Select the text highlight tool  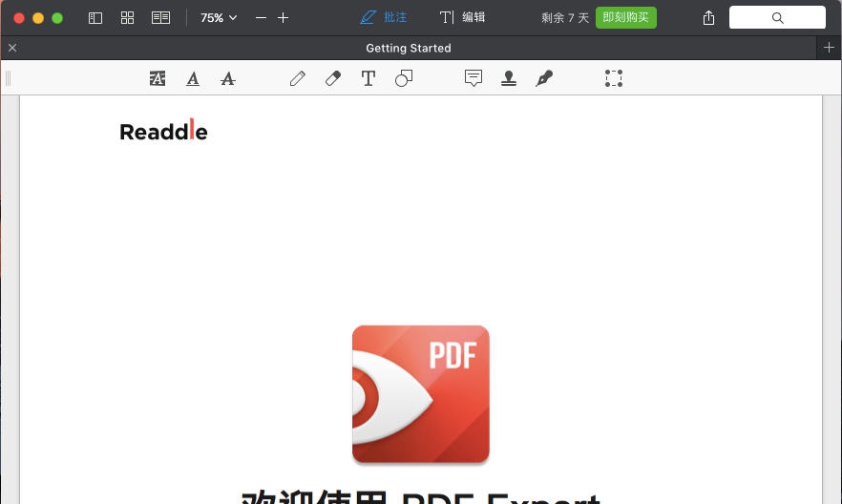click(x=158, y=78)
